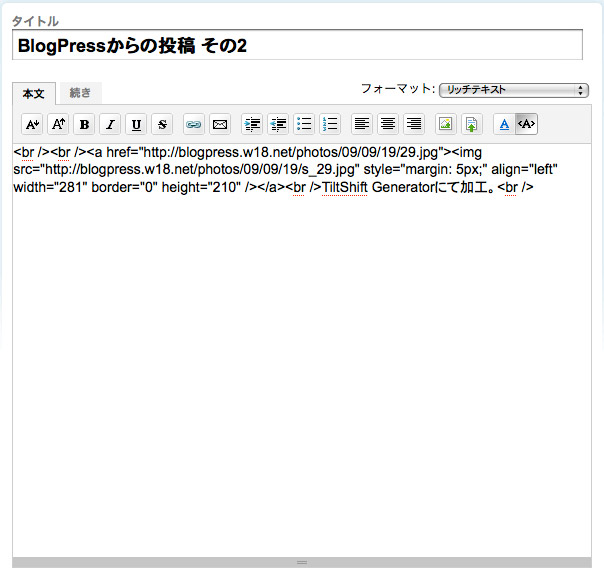Increase the font size in the editor
The height and width of the screenshot is (572, 604).
click(58, 124)
